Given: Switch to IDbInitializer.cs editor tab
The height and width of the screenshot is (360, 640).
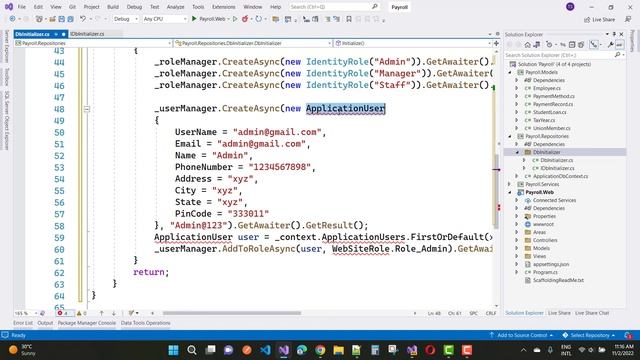Looking at the screenshot, I should coord(87,34).
